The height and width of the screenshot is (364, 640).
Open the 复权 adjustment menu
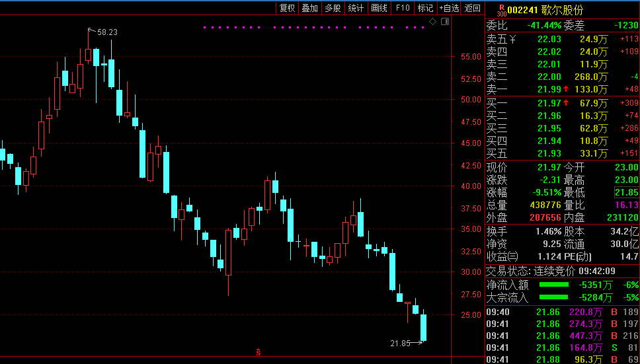pyautogui.click(x=287, y=8)
